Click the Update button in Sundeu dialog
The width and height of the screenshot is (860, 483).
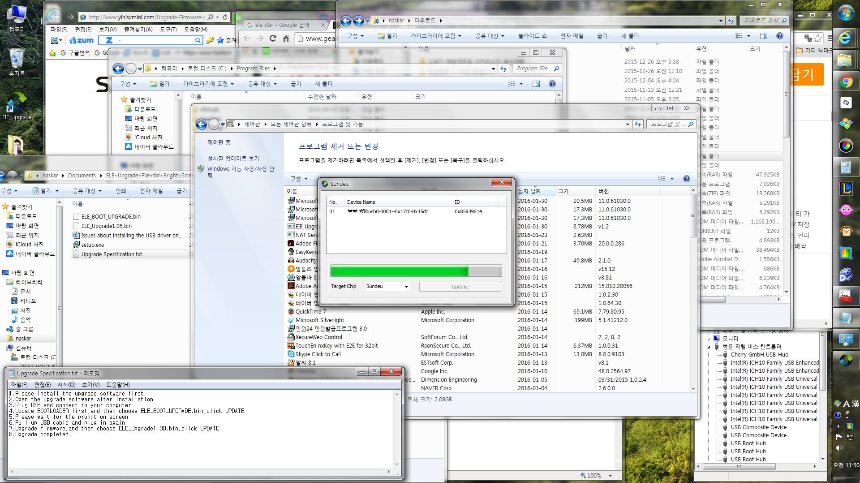point(459,286)
